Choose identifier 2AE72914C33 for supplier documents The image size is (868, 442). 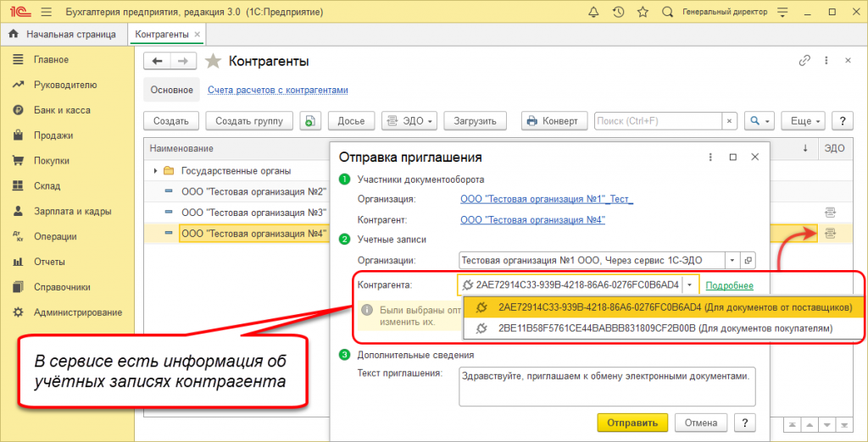pyautogui.click(x=665, y=307)
